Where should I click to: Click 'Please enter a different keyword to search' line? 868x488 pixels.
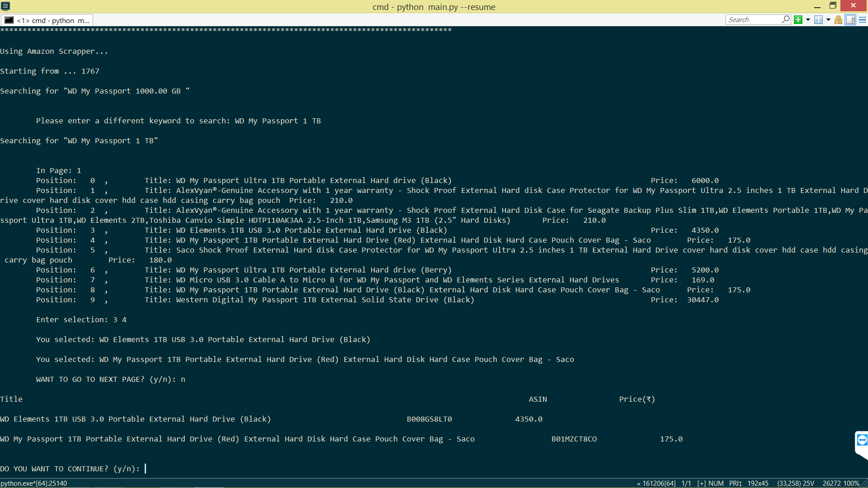point(179,121)
